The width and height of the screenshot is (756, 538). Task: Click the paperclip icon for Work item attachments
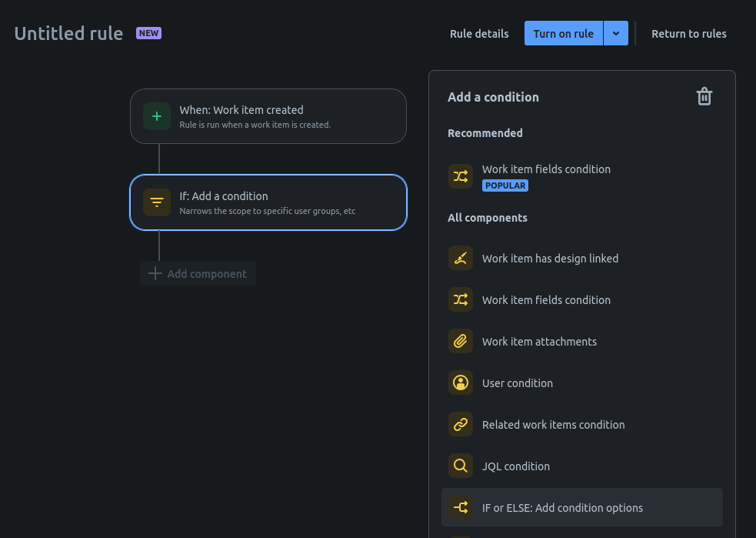click(461, 341)
